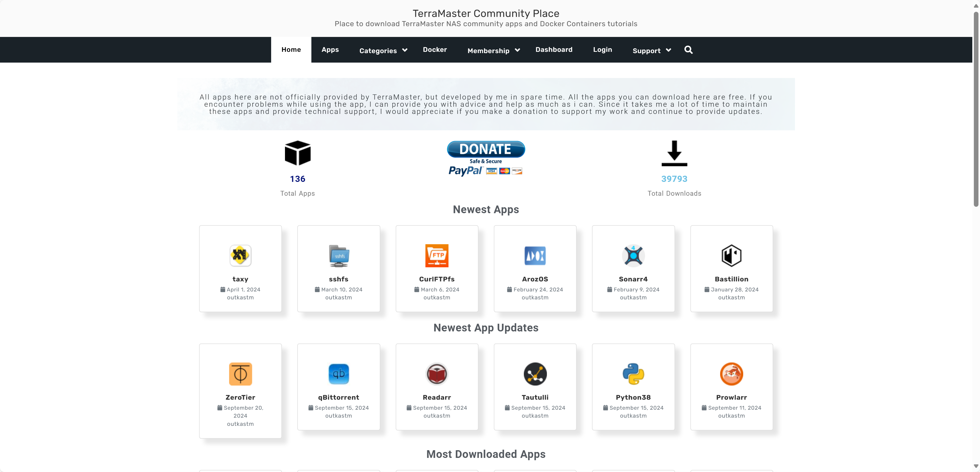Open the Sonarr4 title link
The height and width of the screenshot is (472, 980).
pyautogui.click(x=633, y=279)
